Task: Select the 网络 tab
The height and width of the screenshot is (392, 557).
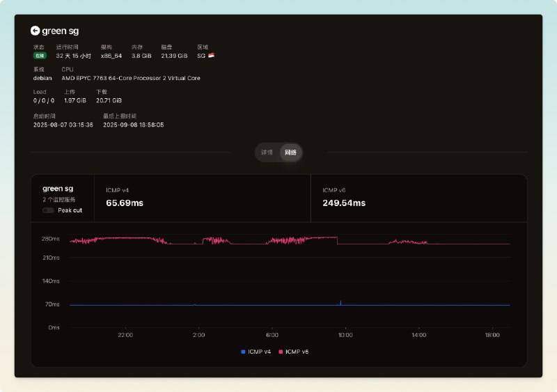Action: coord(290,152)
